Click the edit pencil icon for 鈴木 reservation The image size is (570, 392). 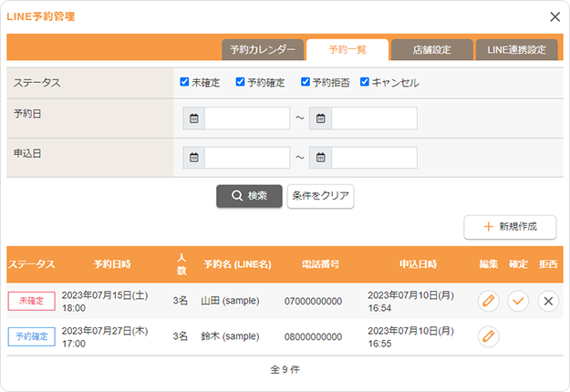tap(489, 336)
